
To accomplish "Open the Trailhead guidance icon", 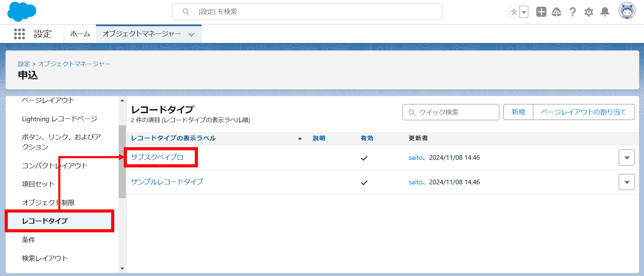I will tap(556, 12).
